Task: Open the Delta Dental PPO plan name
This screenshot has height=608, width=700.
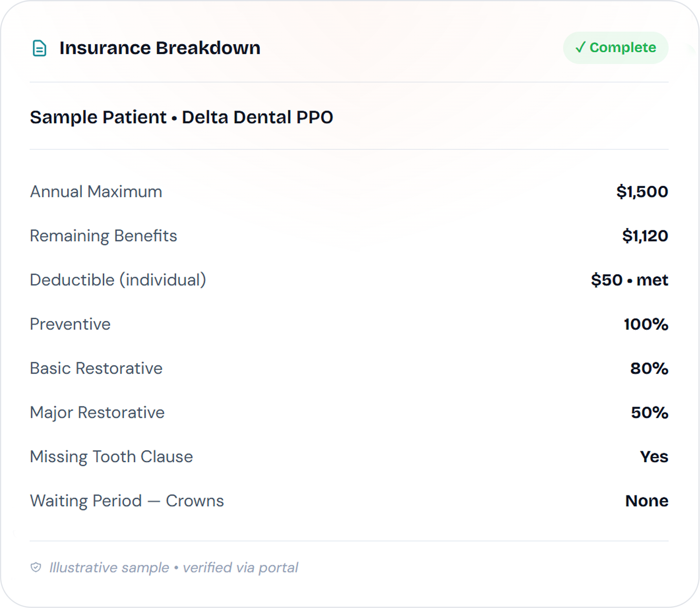Action: coord(257,117)
